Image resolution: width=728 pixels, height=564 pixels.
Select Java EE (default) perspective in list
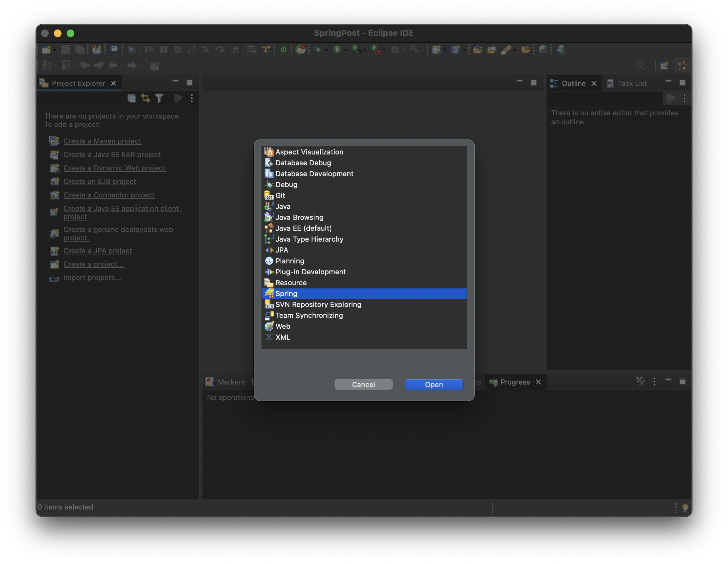point(303,228)
